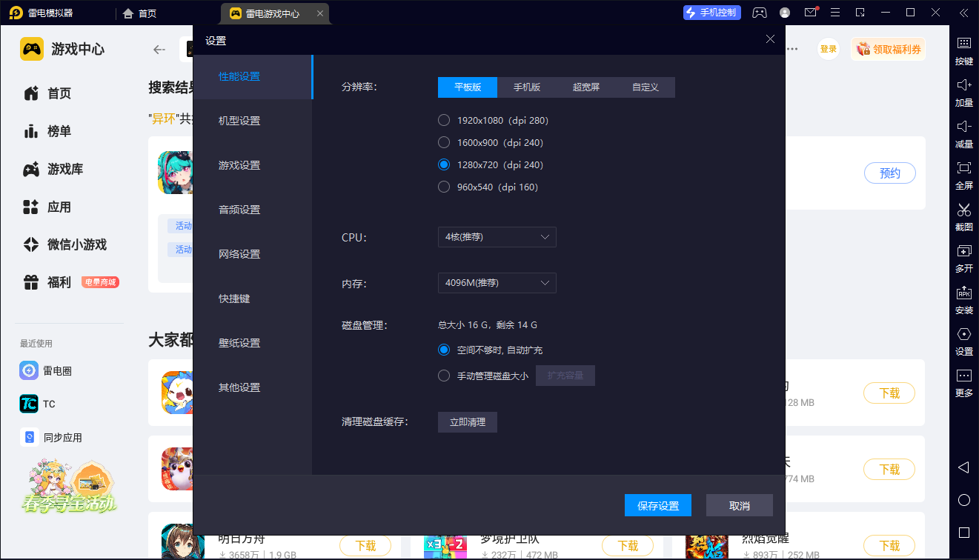This screenshot has height=560, width=979.
Task: Choose the 平板版 resolution tab
Action: coord(468,87)
